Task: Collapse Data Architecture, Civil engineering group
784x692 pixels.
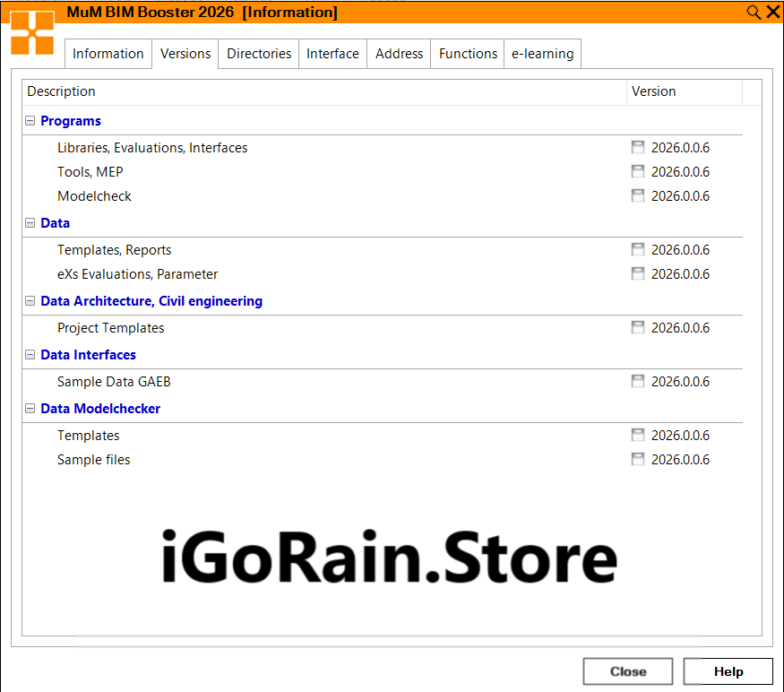Action: 30,301
